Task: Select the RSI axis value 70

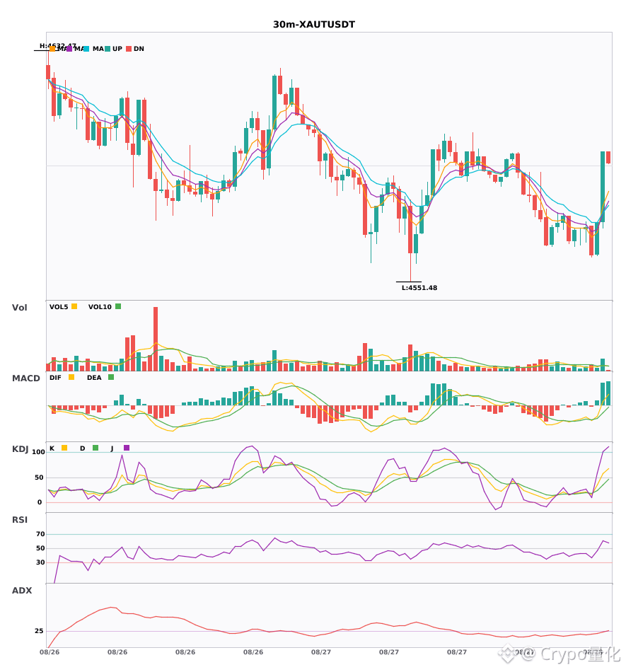Action: pyautogui.click(x=40, y=534)
